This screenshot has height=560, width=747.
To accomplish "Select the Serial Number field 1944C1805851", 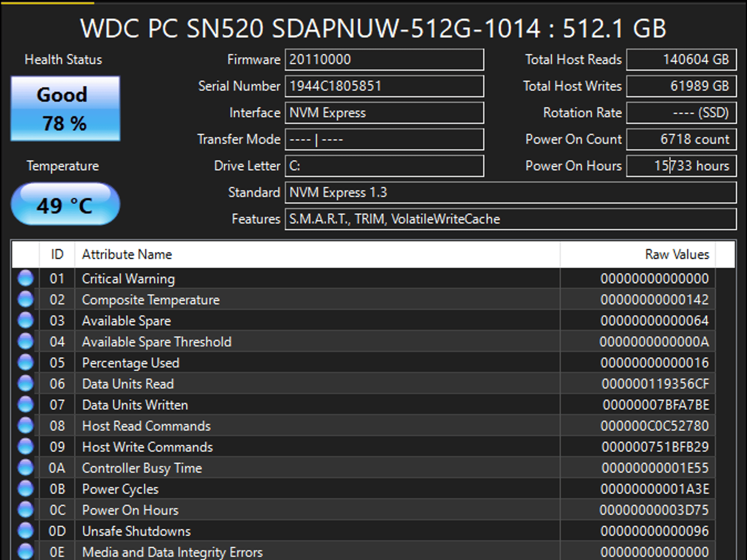I will pos(384,86).
